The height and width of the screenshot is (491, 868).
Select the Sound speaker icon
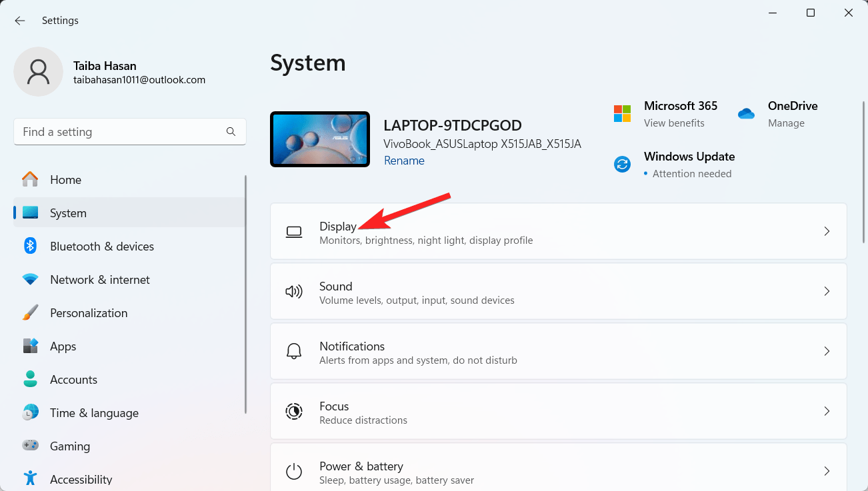(x=294, y=291)
